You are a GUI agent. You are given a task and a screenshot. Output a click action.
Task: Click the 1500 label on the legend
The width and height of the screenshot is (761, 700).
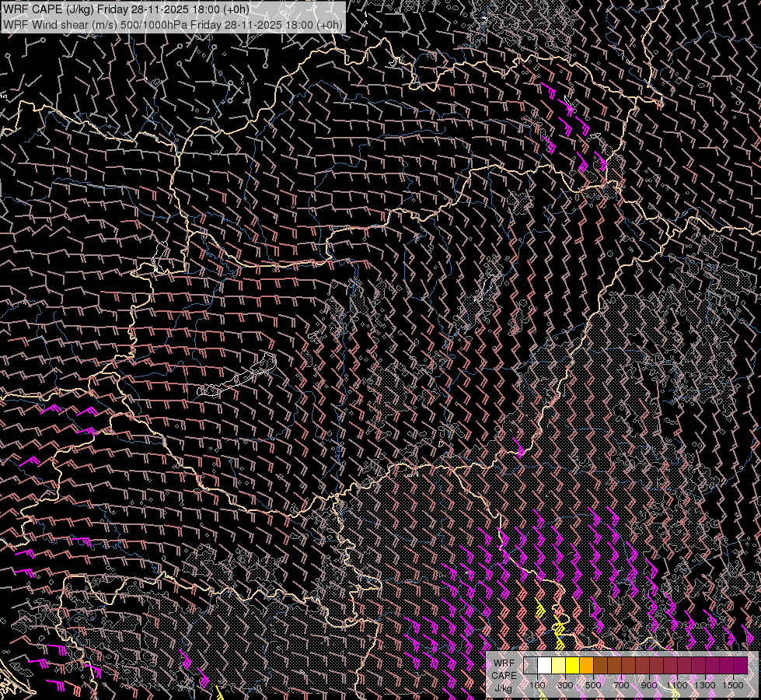tap(733, 685)
